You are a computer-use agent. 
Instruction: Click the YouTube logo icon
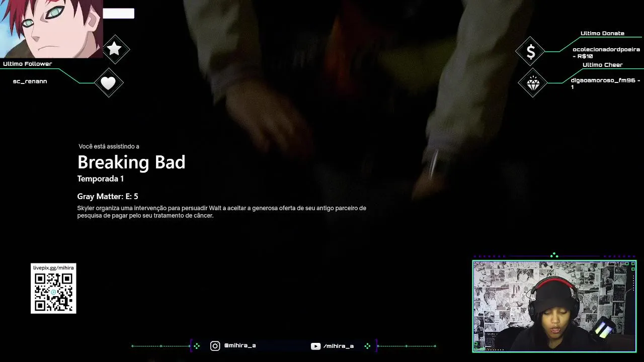315,346
